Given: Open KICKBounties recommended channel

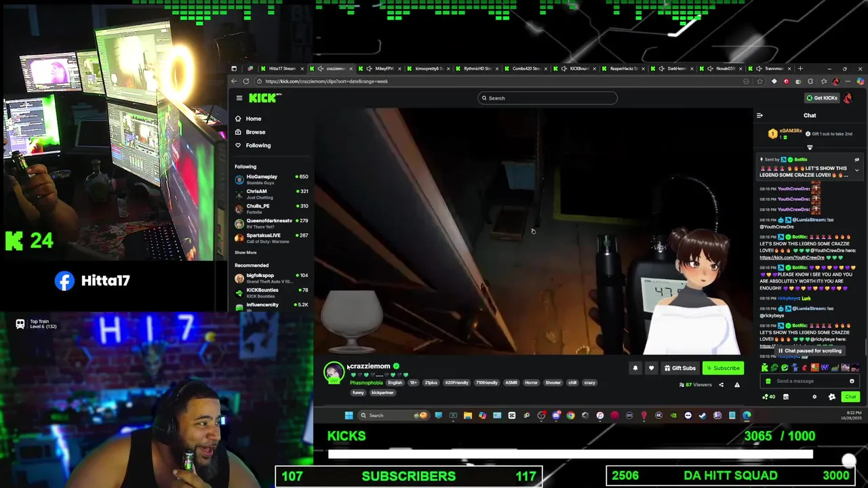Looking at the screenshot, I should pyautogui.click(x=271, y=293).
